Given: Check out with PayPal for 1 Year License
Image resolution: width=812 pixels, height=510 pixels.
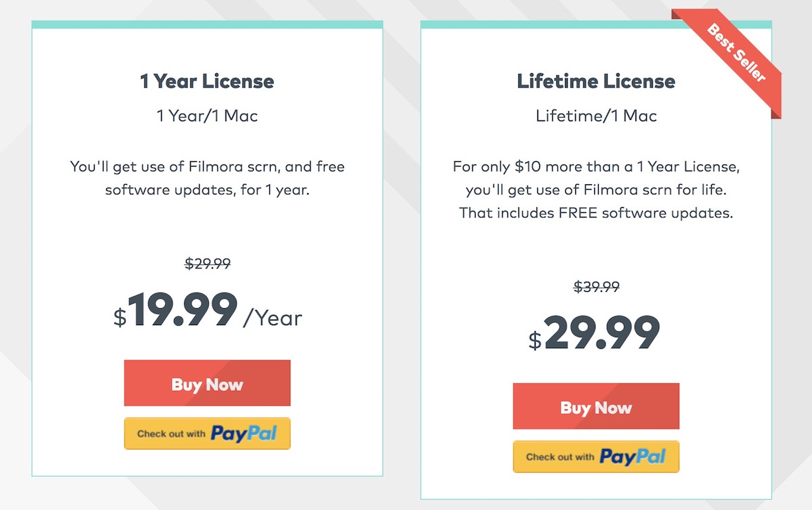Looking at the screenshot, I should click(x=207, y=433).
